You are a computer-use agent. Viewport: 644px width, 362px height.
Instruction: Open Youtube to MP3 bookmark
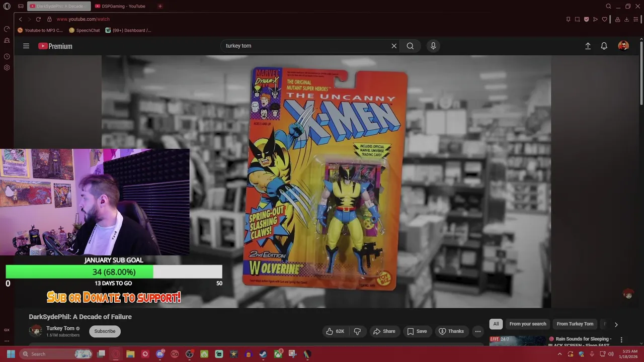(x=40, y=30)
